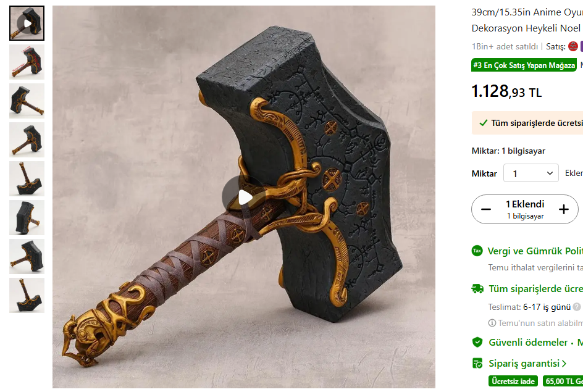Image resolution: width=583 pixels, height=392 pixels.
Task: Click the play icon on the first thumbnail
Action: pyautogui.click(x=27, y=23)
